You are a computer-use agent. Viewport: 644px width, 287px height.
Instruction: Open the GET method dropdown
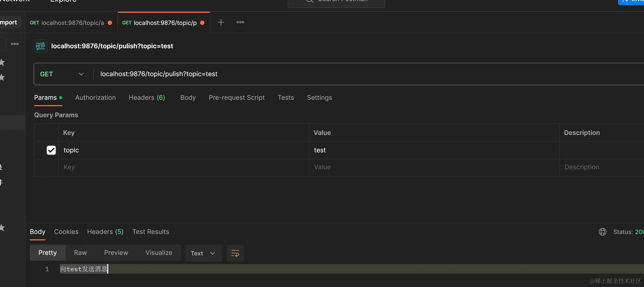coord(62,74)
